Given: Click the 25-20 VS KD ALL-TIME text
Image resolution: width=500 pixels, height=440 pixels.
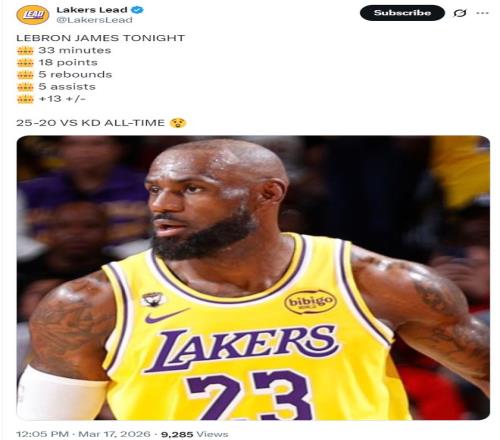Looking at the screenshot, I should (x=90, y=123).
